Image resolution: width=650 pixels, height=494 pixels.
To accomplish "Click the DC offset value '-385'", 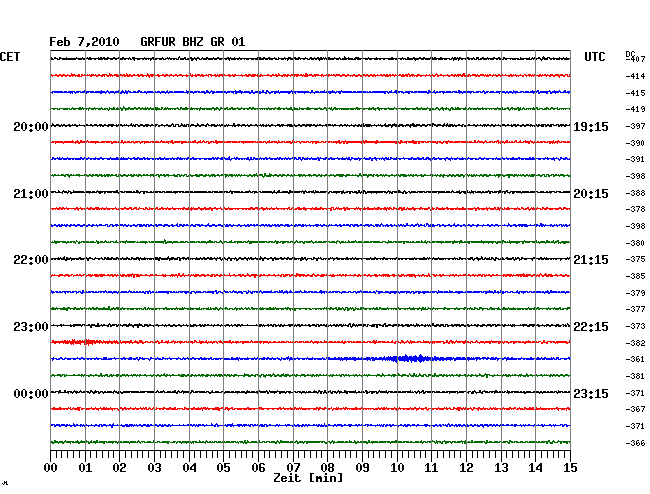I will coord(635,276).
